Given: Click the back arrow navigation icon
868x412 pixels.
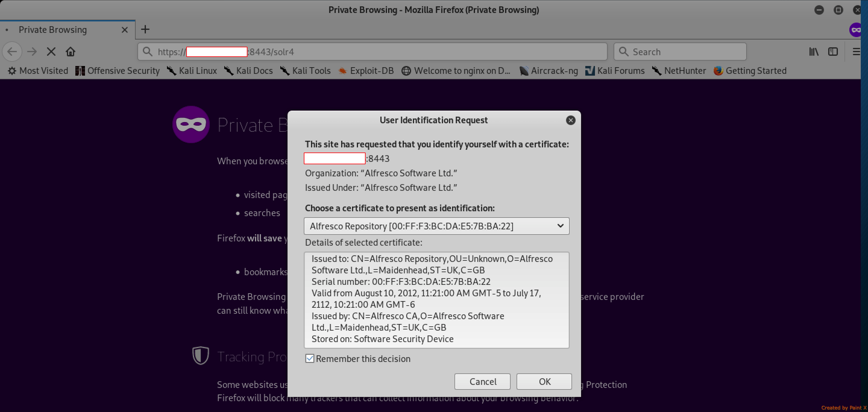Looking at the screenshot, I should pos(12,52).
